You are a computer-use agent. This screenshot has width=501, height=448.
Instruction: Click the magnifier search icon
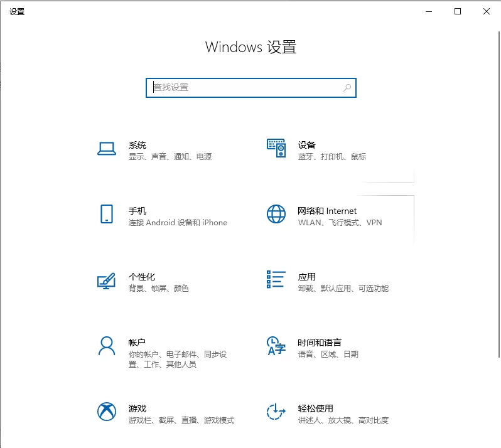[347, 87]
